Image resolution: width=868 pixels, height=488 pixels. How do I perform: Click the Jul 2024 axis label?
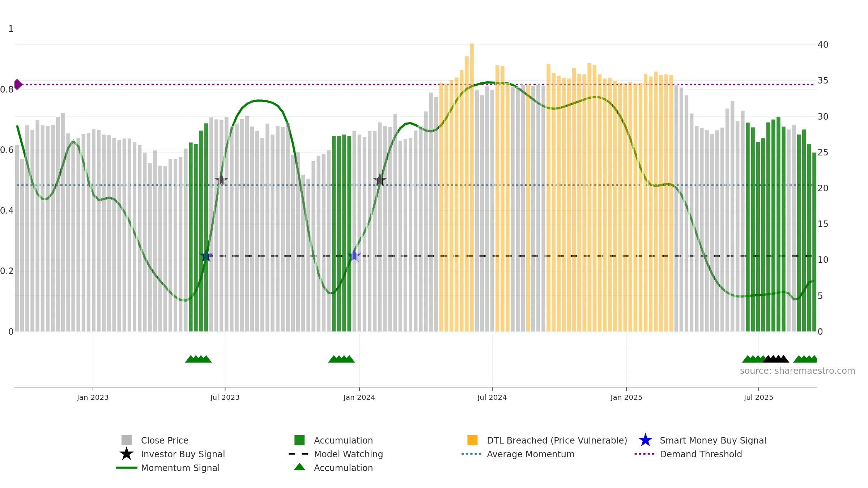[492, 398]
